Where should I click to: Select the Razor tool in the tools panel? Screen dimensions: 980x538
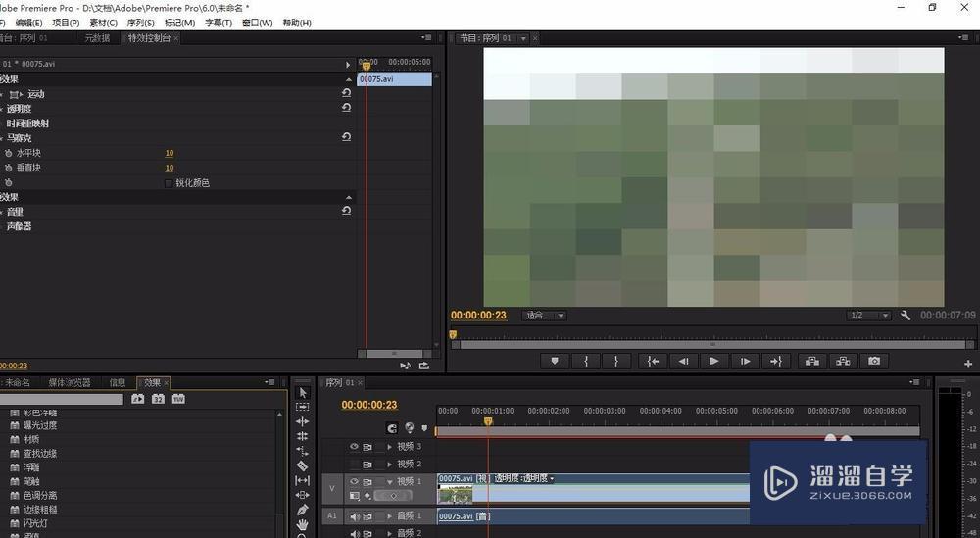coord(303,465)
